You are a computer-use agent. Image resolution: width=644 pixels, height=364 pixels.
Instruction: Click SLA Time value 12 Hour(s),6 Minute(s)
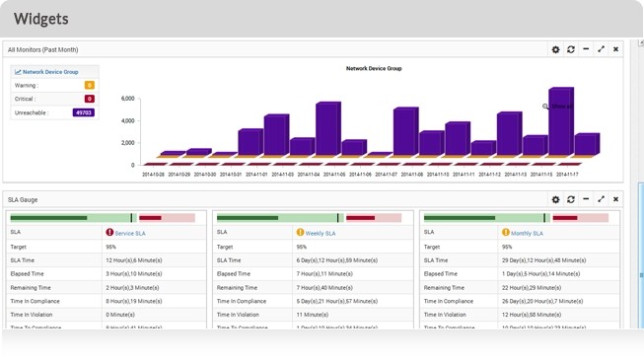[134, 260]
